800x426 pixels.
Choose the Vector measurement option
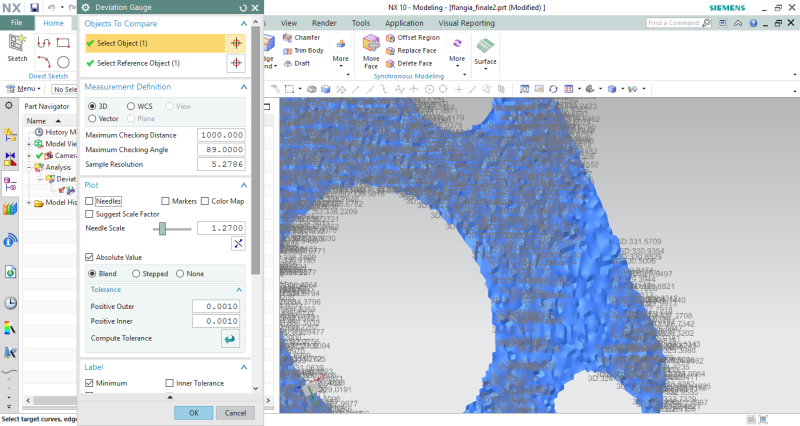(x=92, y=118)
